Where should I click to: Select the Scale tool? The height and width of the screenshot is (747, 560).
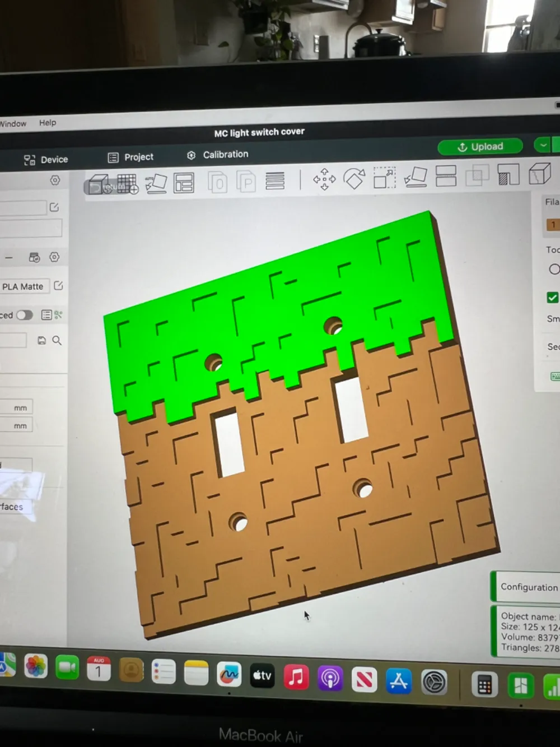385,178
